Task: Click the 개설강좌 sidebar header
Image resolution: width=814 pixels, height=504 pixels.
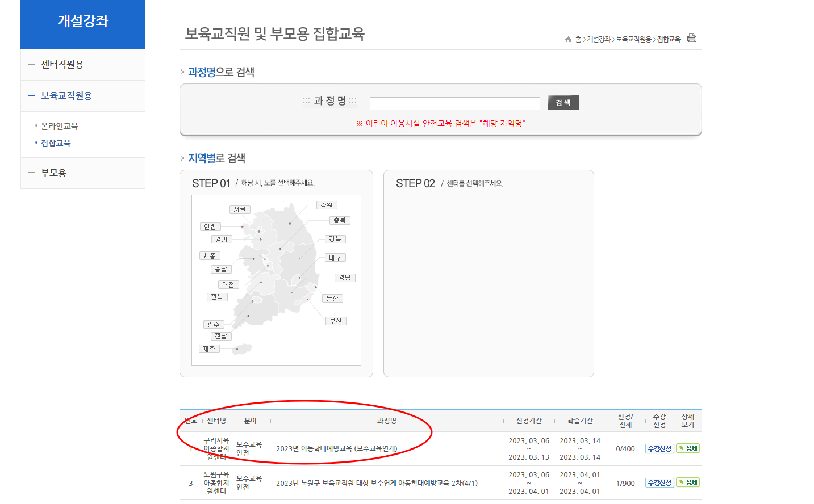Action: [x=83, y=21]
